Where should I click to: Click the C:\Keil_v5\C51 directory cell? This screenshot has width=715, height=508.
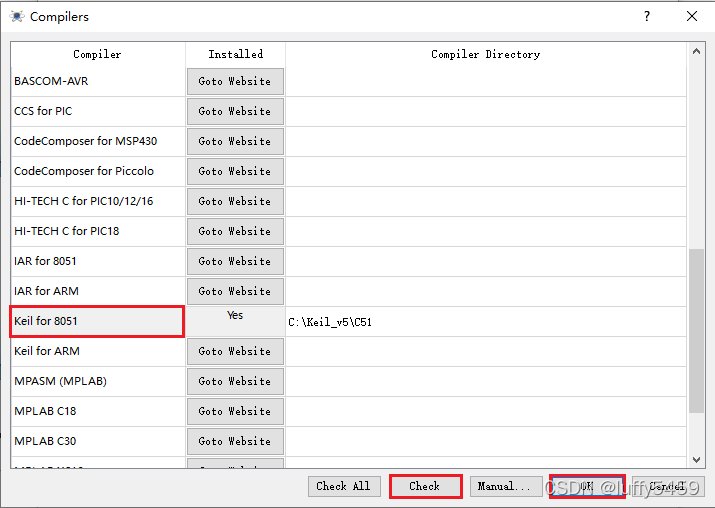click(x=486, y=322)
